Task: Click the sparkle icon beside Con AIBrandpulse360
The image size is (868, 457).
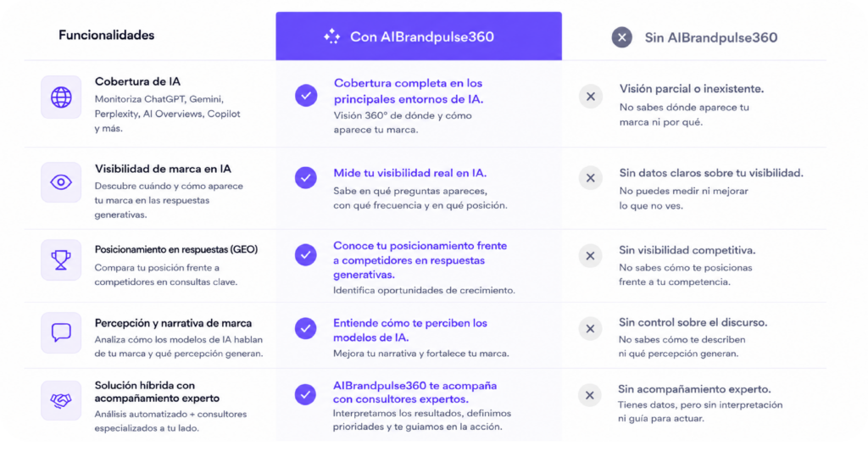Action: [x=332, y=36]
